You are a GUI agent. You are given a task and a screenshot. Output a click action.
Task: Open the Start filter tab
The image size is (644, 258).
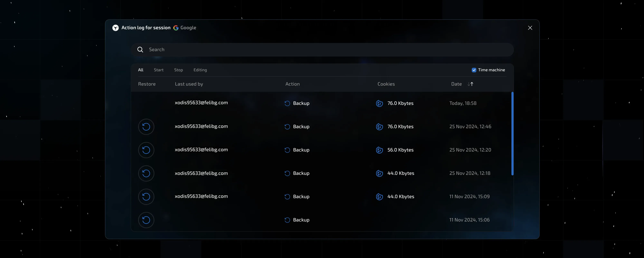[158, 70]
